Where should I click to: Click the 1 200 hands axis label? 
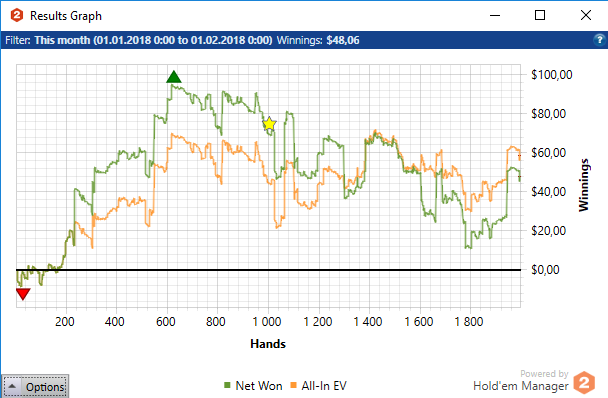pyautogui.click(x=318, y=322)
